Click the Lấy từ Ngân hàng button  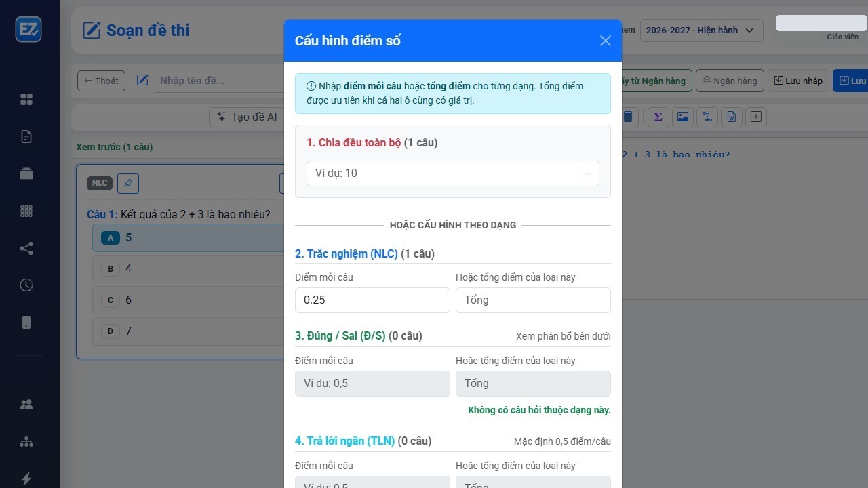(656, 81)
